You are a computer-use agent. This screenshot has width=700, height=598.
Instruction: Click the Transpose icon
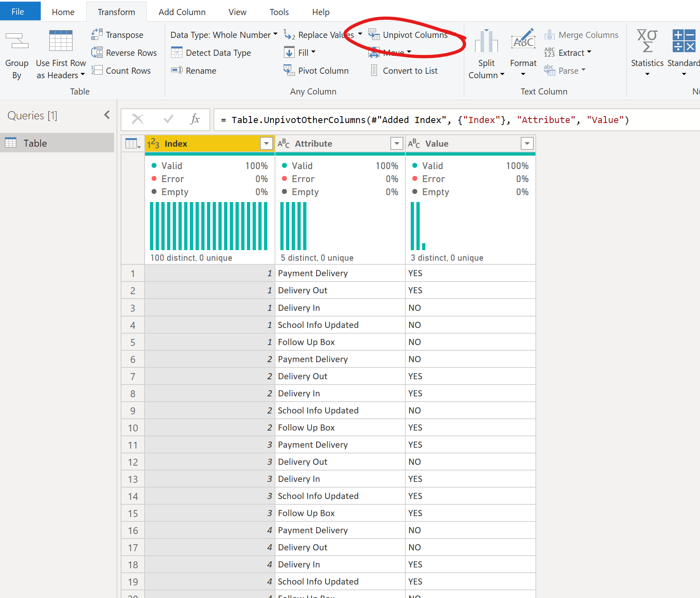(x=97, y=35)
